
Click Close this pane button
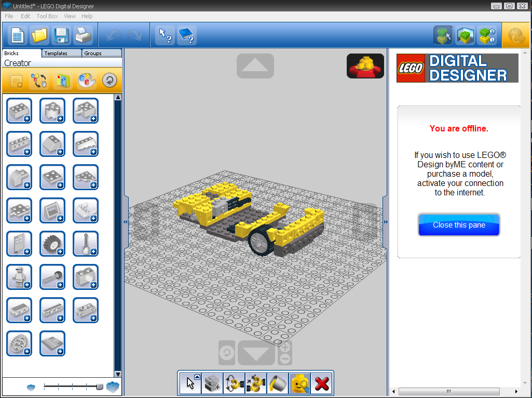click(x=459, y=225)
